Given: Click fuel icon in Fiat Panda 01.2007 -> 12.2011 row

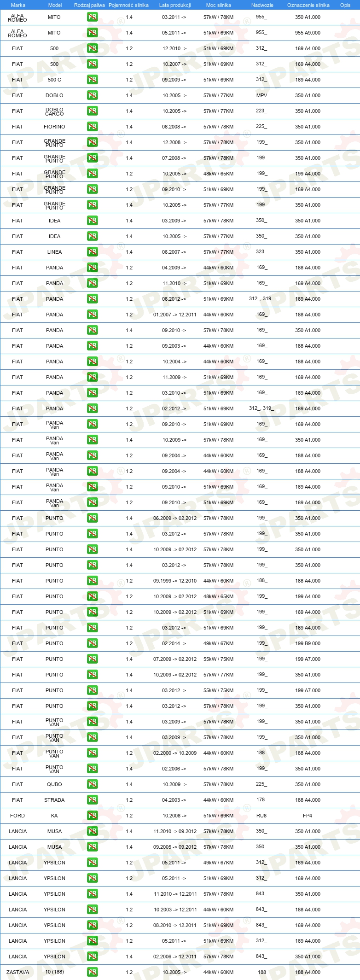Looking at the screenshot, I should click(x=92, y=315).
